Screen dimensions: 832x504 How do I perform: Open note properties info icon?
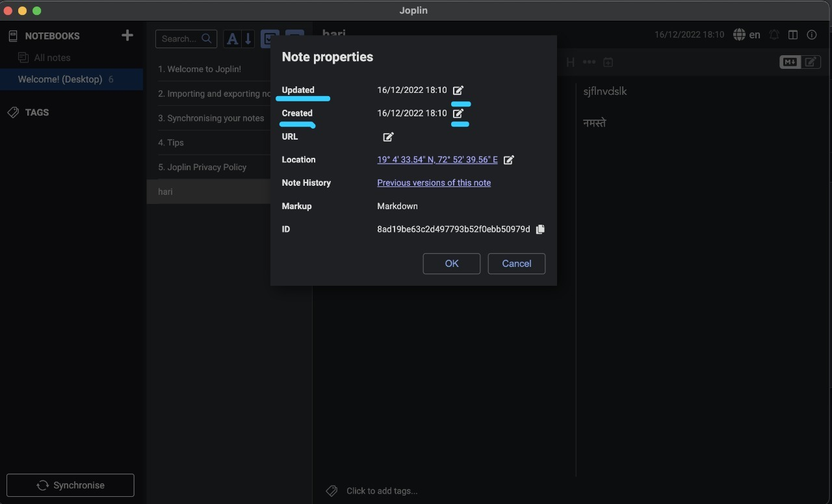812,34
